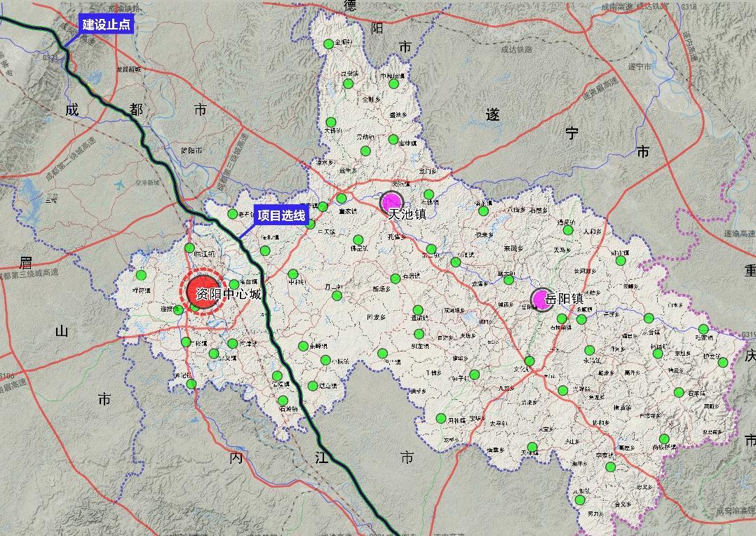
Task: Click the blue 建设止点 callout label
Action: 105,25
